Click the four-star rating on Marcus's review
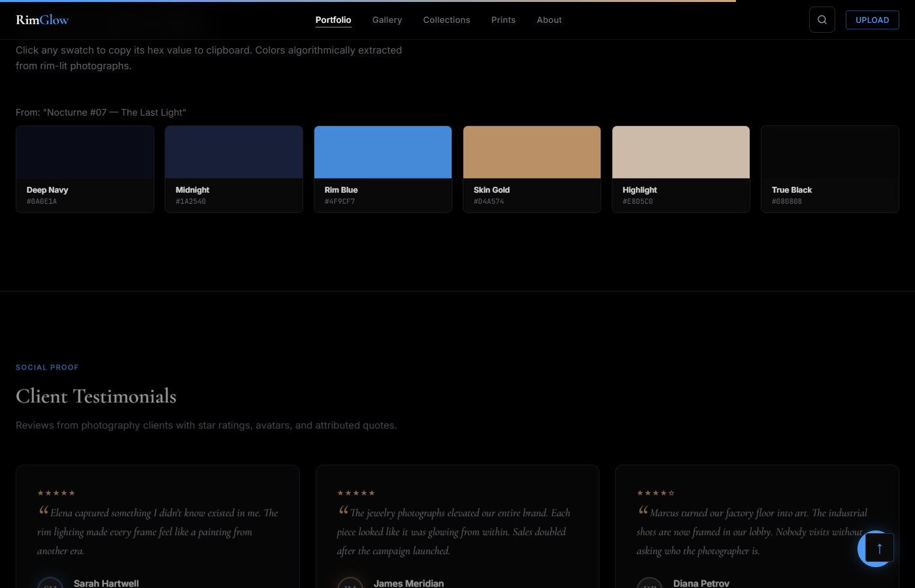915x588 pixels. click(656, 493)
